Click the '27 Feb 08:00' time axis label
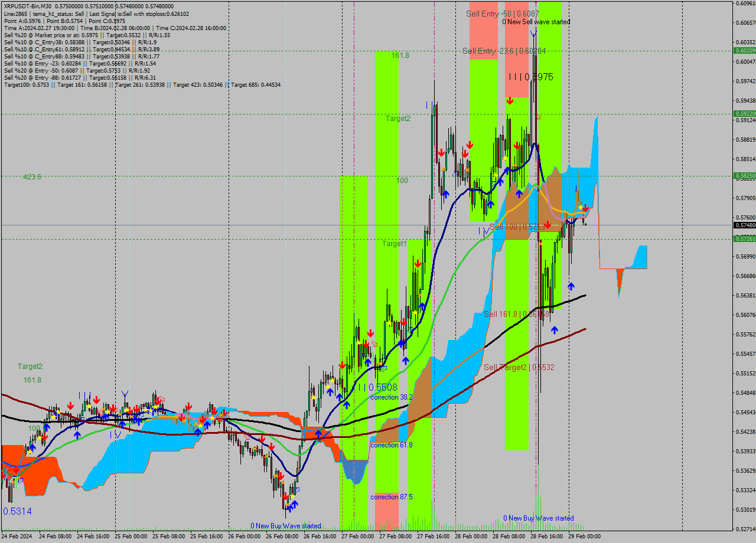Image resolution: width=756 pixels, height=543 pixels. 395,537
